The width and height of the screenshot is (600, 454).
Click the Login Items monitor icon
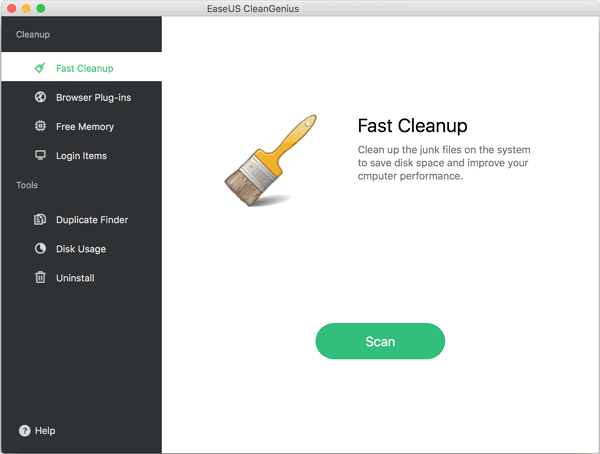40,156
